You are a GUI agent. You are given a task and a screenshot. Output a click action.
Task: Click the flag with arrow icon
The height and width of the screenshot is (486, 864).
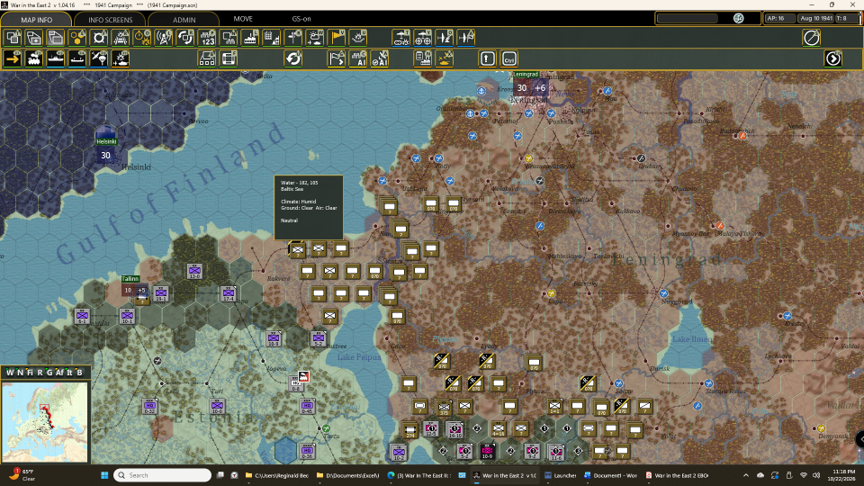tap(337, 58)
